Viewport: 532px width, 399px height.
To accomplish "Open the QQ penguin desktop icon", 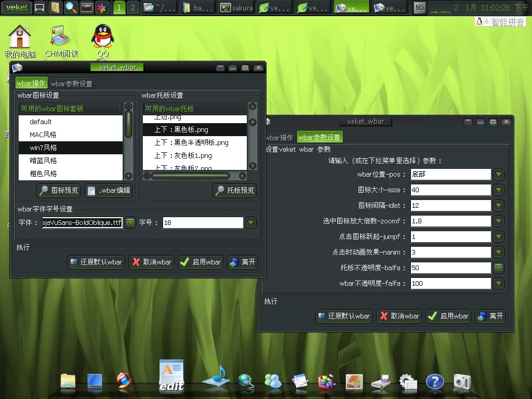I will (x=102, y=37).
